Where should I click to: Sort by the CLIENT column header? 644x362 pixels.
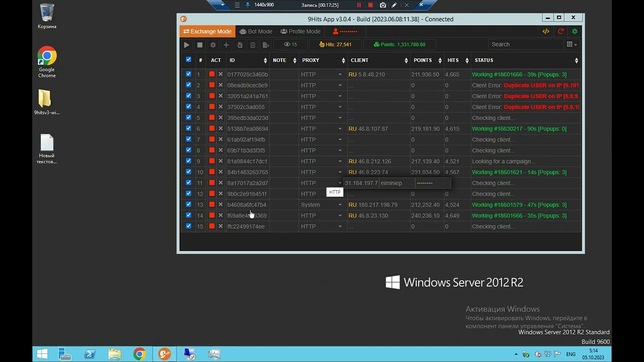pyautogui.click(x=379, y=60)
